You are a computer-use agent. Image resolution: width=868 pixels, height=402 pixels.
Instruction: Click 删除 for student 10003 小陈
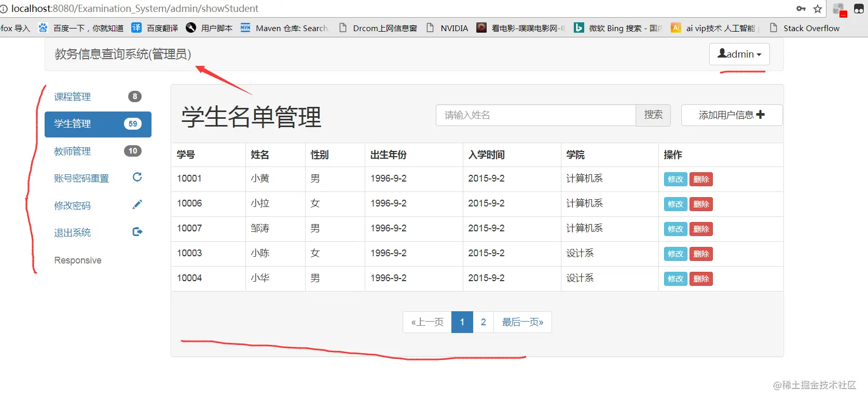tap(701, 254)
